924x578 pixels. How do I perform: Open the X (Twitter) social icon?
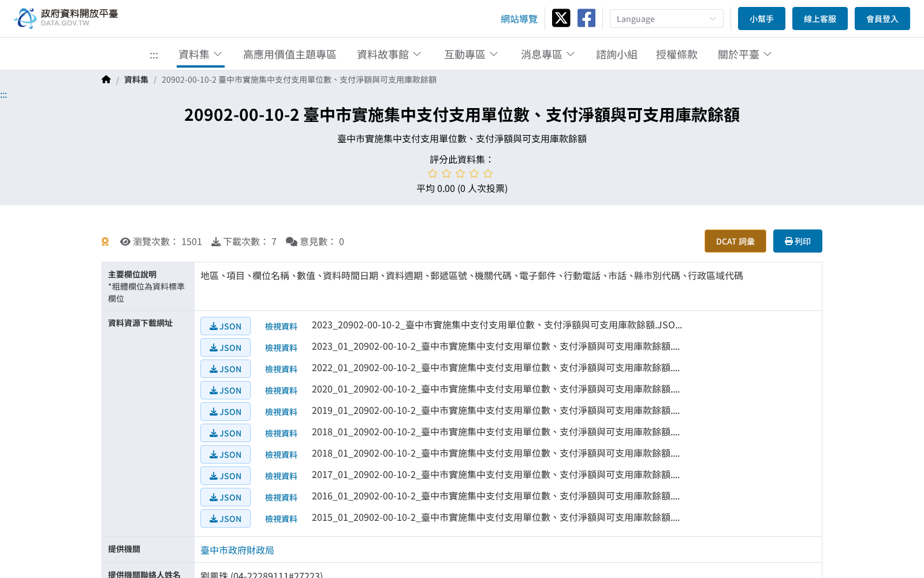coord(561,18)
